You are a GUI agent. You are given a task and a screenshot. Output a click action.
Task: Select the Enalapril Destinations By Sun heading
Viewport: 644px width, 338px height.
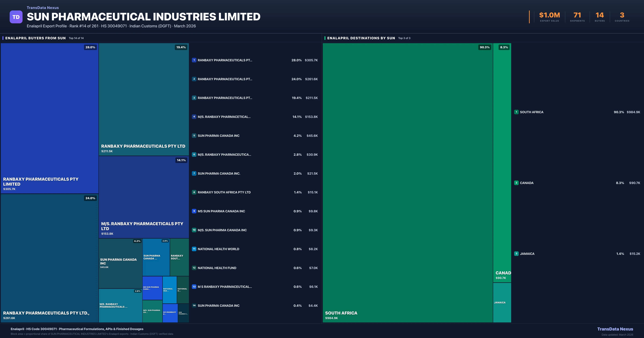[x=361, y=38]
